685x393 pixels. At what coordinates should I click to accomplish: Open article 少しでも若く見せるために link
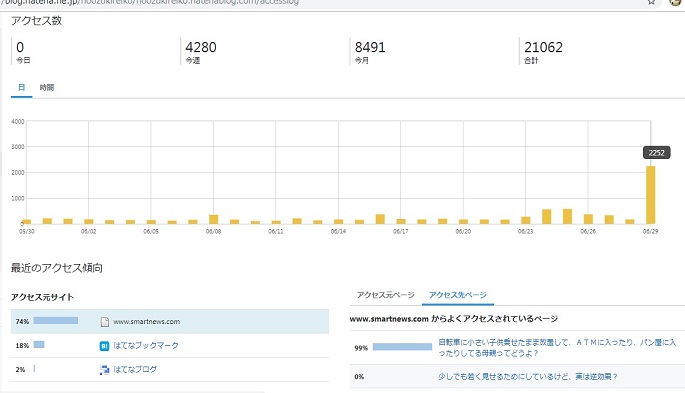[528, 376]
